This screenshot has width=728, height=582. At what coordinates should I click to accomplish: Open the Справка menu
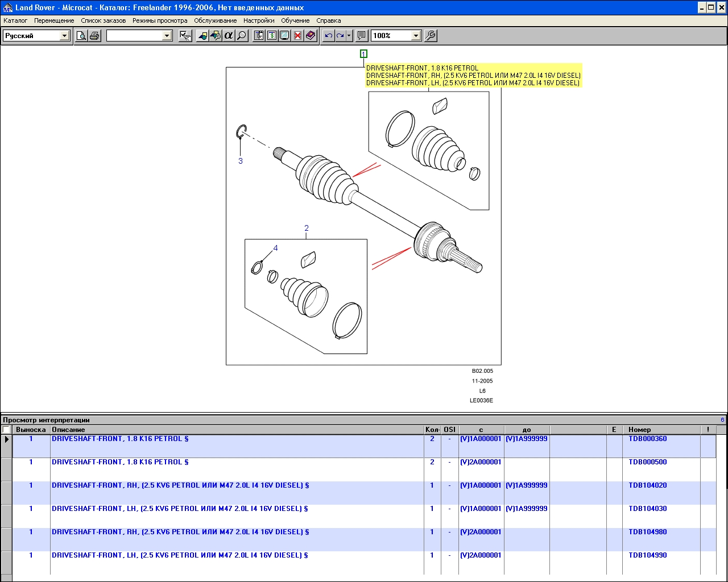[x=328, y=20]
